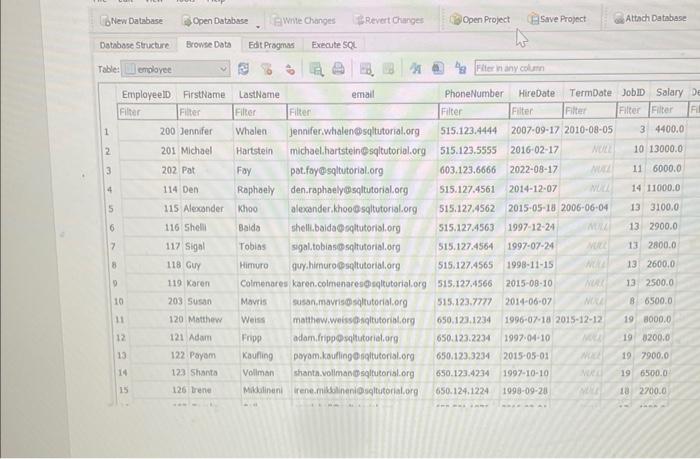Click the print table icon

pyautogui.click(x=338, y=68)
